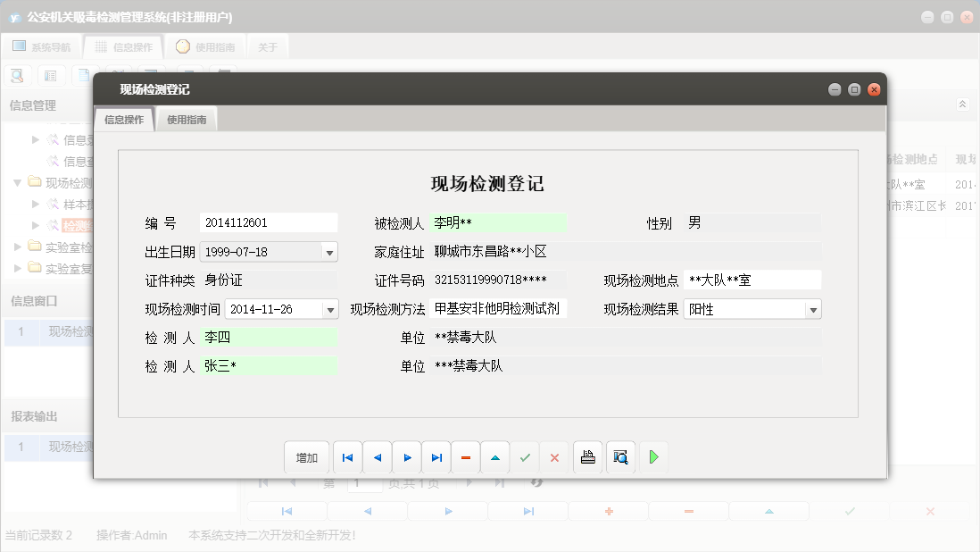Click the teal edit triangle icon
This screenshot has width=980, height=552.
coord(495,456)
